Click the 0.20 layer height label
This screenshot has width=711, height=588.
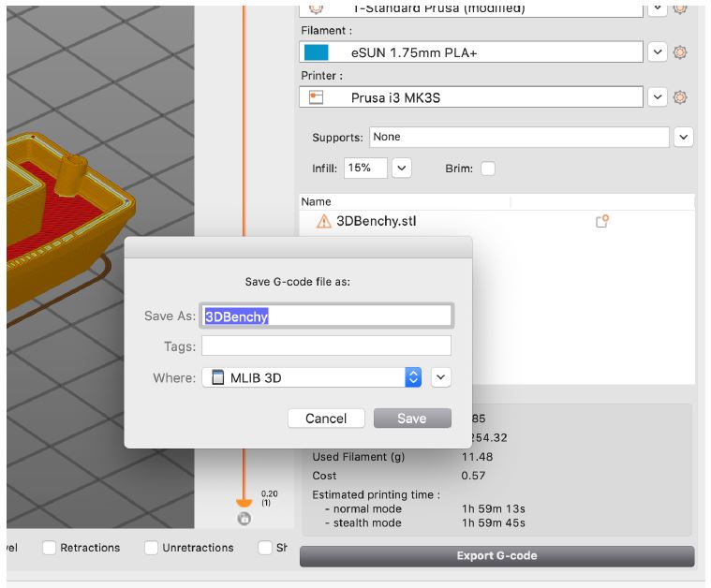(270, 493)
